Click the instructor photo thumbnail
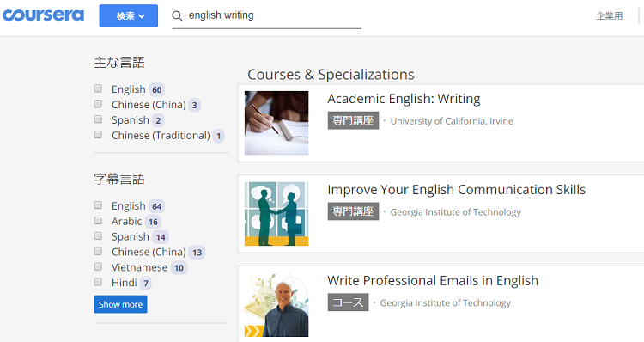This screenshot has width=644, height=342. click(x=276, y=304)
